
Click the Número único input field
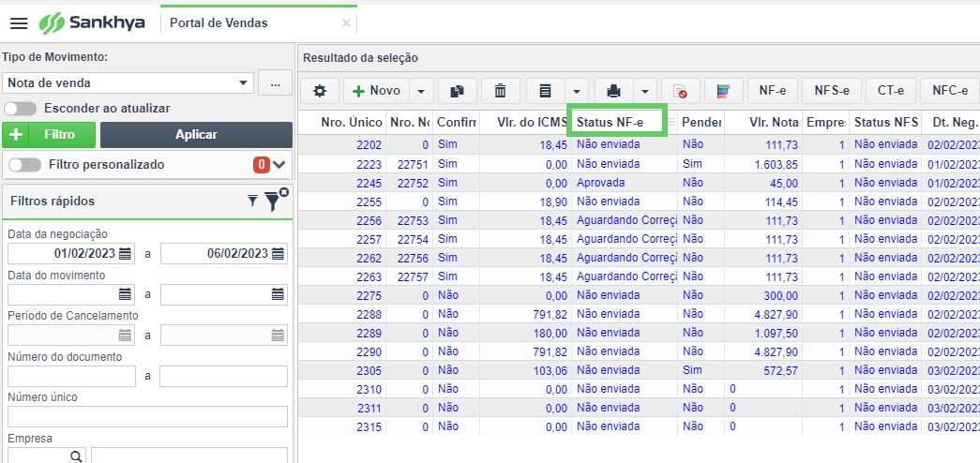tap(147, 417)
